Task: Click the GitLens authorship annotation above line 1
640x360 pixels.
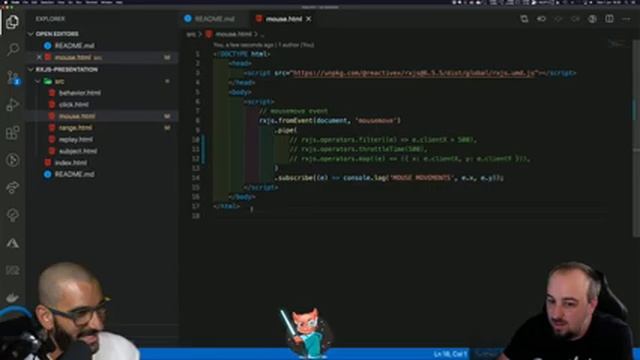Action: click(264, 45)
